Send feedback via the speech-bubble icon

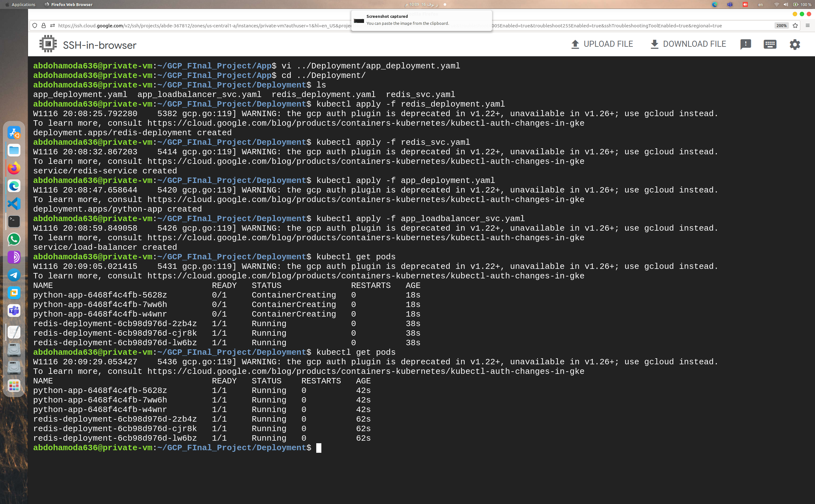coord(746,44)
